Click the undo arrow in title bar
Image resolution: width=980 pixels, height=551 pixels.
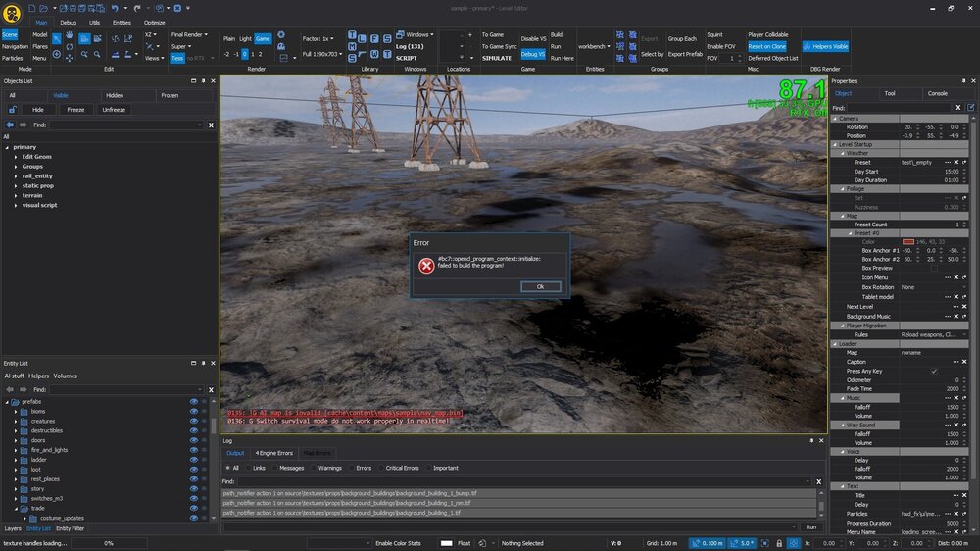[115, 8]
